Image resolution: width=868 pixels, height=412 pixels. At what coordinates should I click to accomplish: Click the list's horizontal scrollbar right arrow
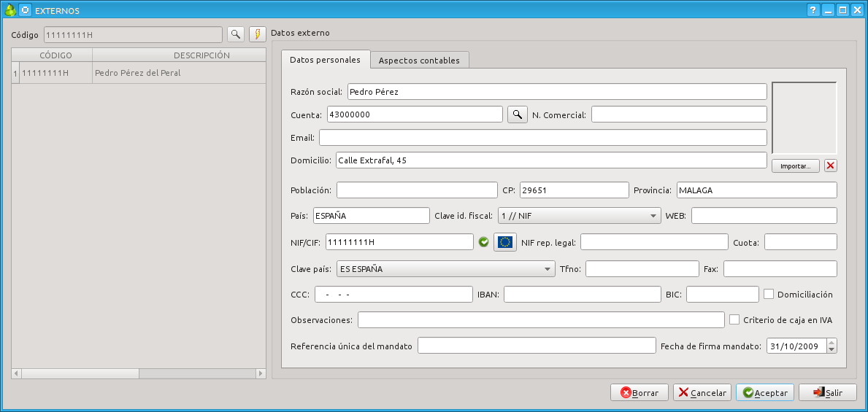click(x=261, y=373)
